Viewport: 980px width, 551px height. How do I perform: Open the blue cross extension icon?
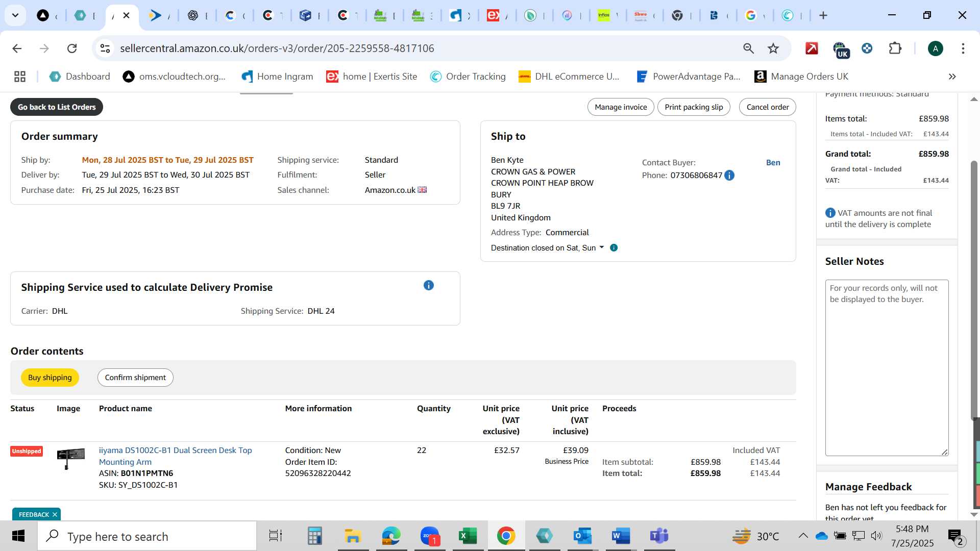click(x=867, y=48)
